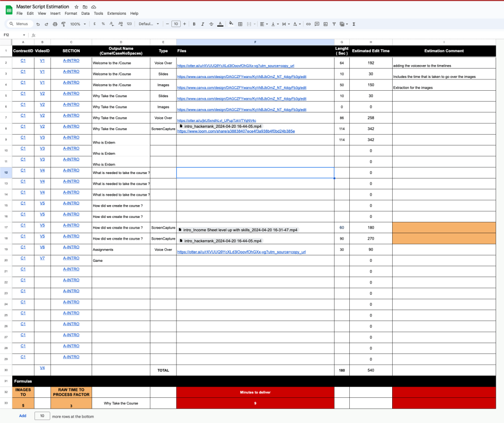
Task: Open the otter.ai link in row 2
Action: (x=235, y=66)
